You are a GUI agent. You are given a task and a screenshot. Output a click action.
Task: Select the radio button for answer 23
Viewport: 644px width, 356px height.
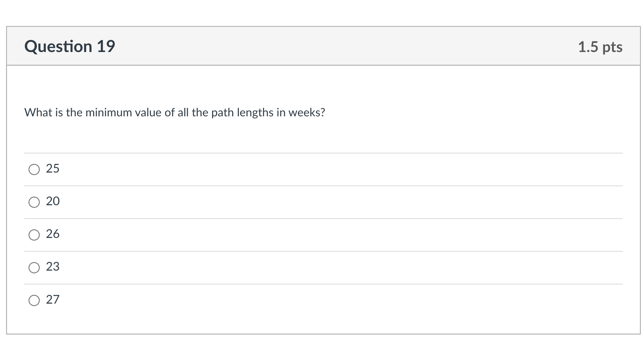point(34,267)
